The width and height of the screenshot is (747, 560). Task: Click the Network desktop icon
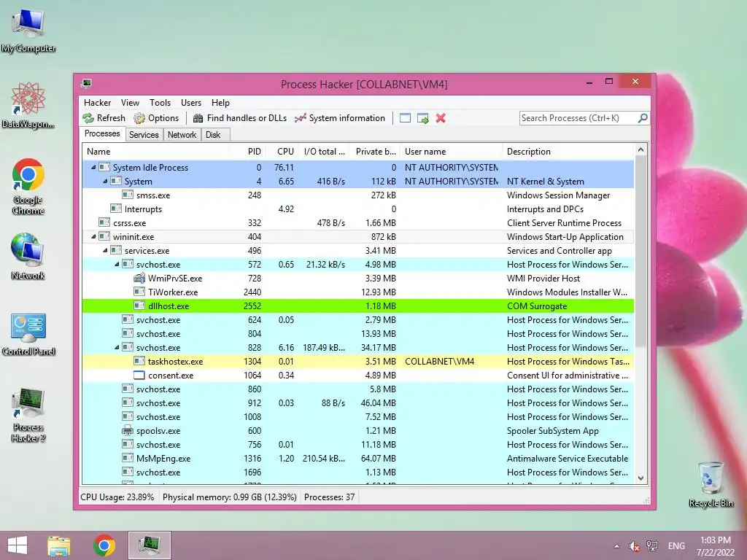point(28,256)
